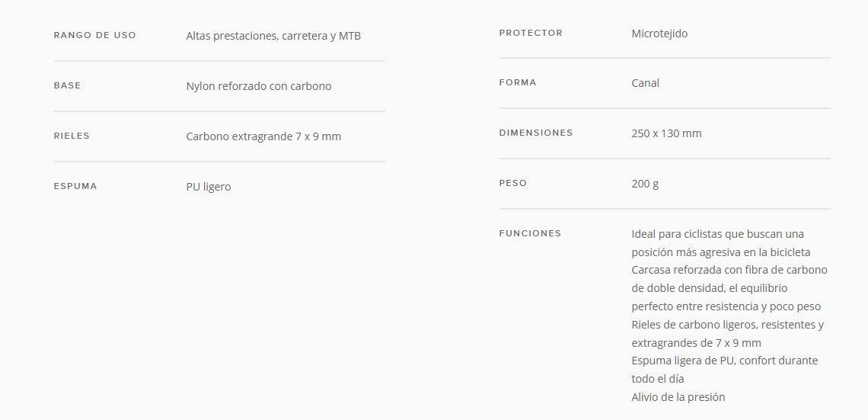The width and height of the screenshot is (868, 420).
Task: Select 'Altas prestaciones, carretera y MTB' text
Action: coord(273,36)
